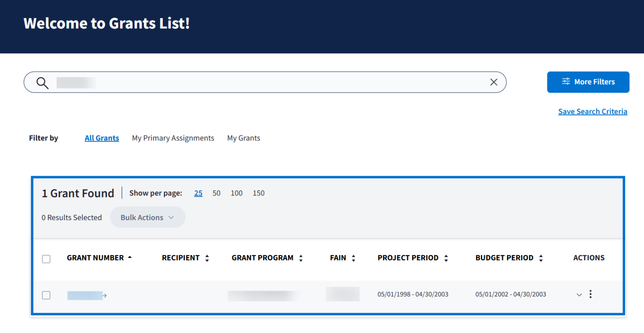Sort the FAIN column

353,258
